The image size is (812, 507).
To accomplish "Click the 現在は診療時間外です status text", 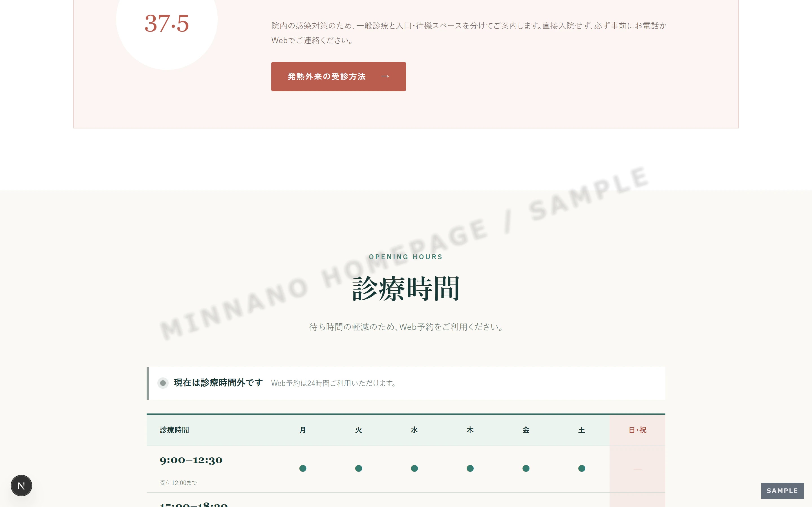I will (218, 383).
